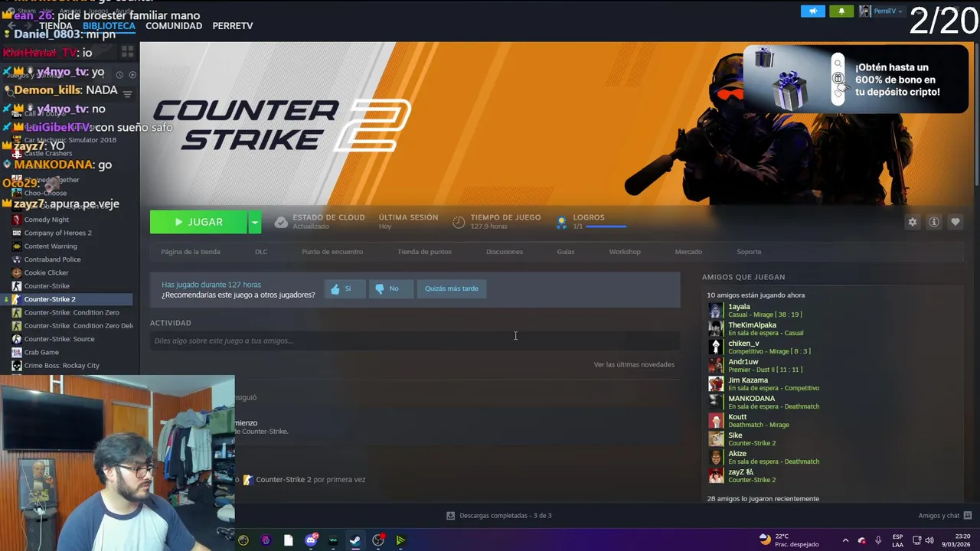Open Punto de encuentro link

(x=332, y=252)
